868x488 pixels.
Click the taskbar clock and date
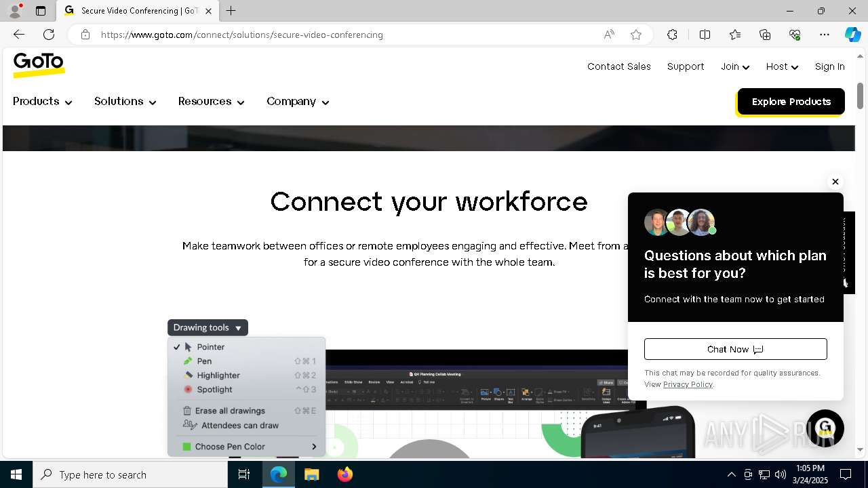(810, 474)
